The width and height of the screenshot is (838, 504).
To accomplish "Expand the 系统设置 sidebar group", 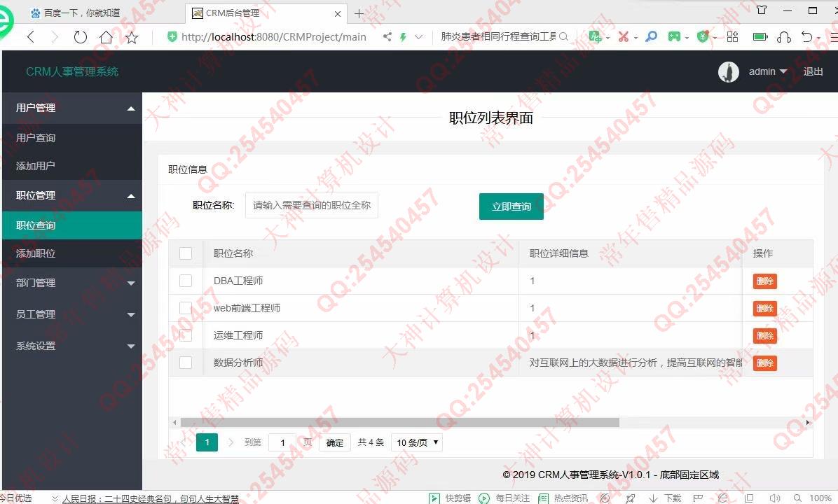I will click(72, 346).
